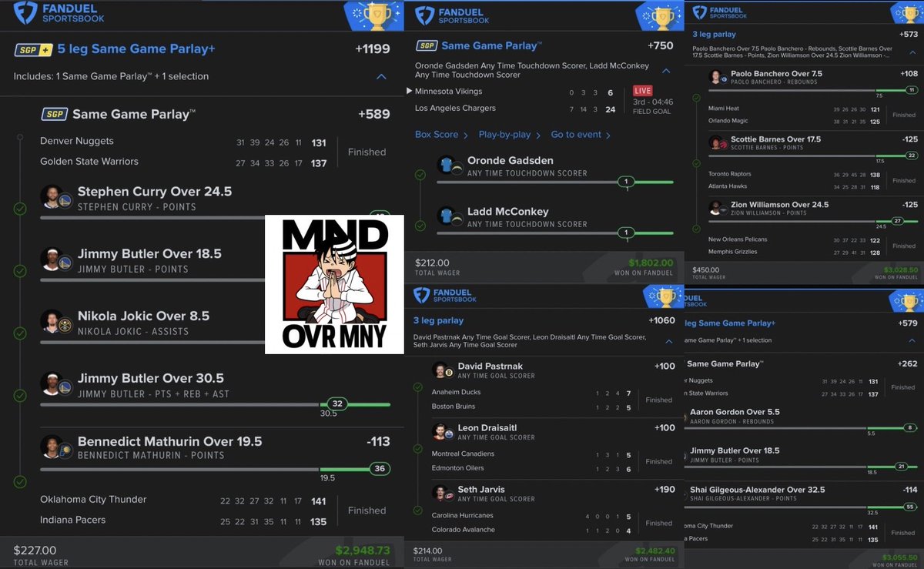Screen dimensions: 924x569
Task: Click the SGP badge on the +750 Same Game Parlay
Action: (x=427, y=45)
